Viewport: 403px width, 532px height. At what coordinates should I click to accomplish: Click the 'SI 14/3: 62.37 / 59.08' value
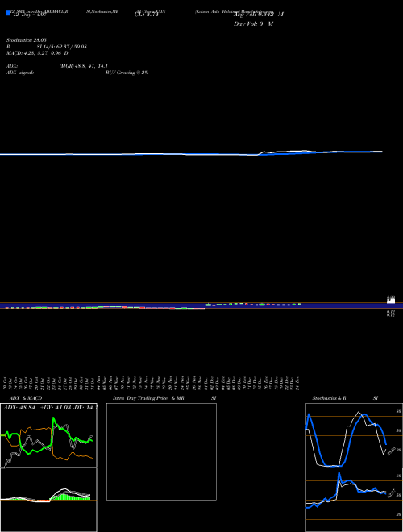click(62, 47)
